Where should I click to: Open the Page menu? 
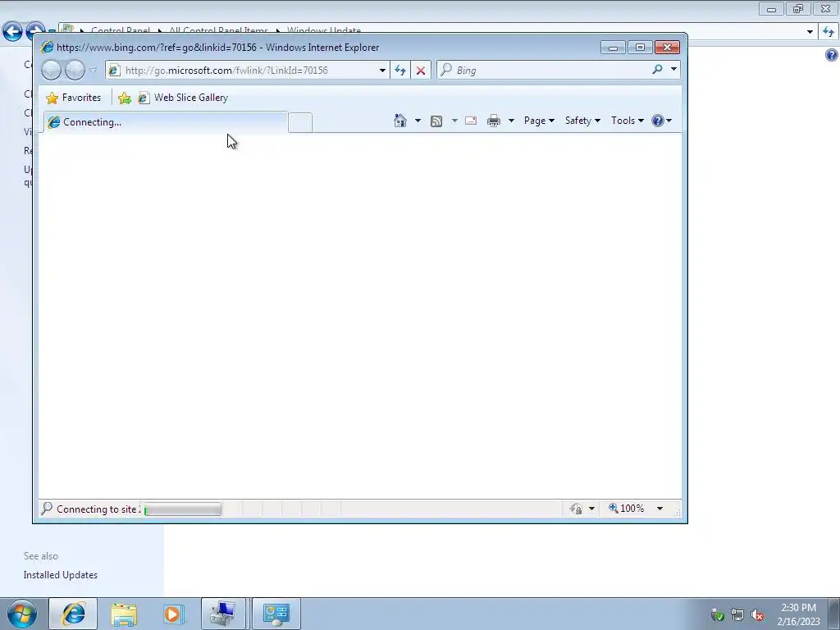click(x=539, y=121)
